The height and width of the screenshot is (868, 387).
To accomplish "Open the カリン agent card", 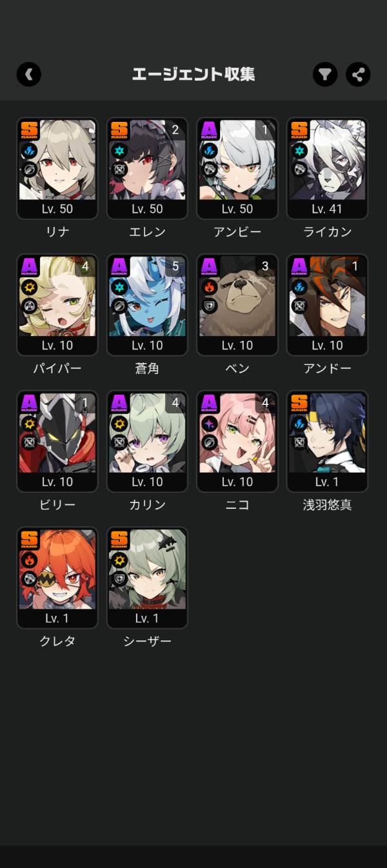I will 147,441.
